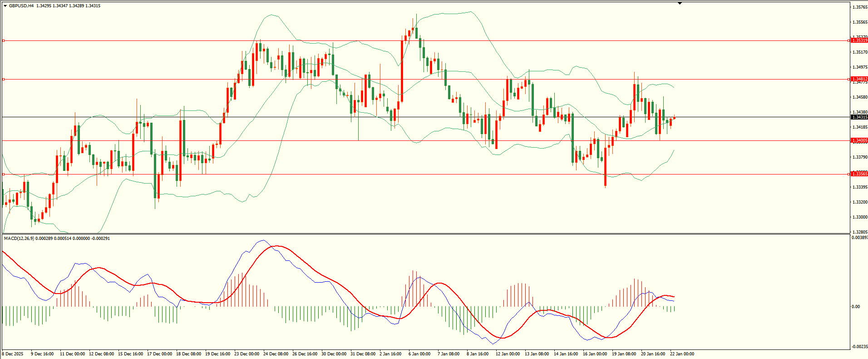Click the MACD(12,26,9) indicator label

point(18,239)
